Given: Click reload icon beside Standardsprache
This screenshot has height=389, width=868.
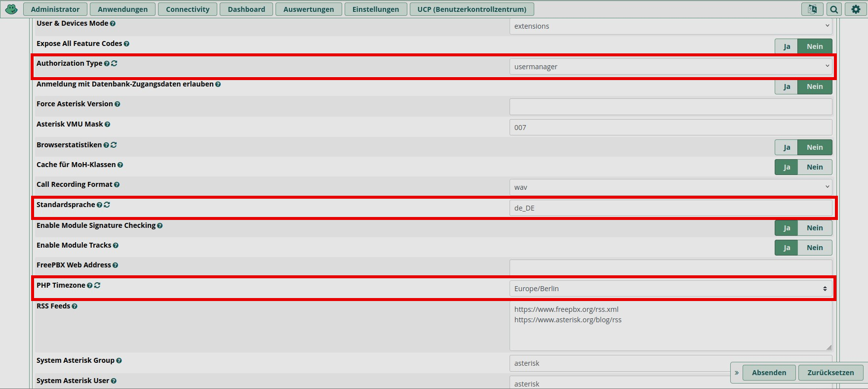Looking at the screenshot, I should pos(107,205).
